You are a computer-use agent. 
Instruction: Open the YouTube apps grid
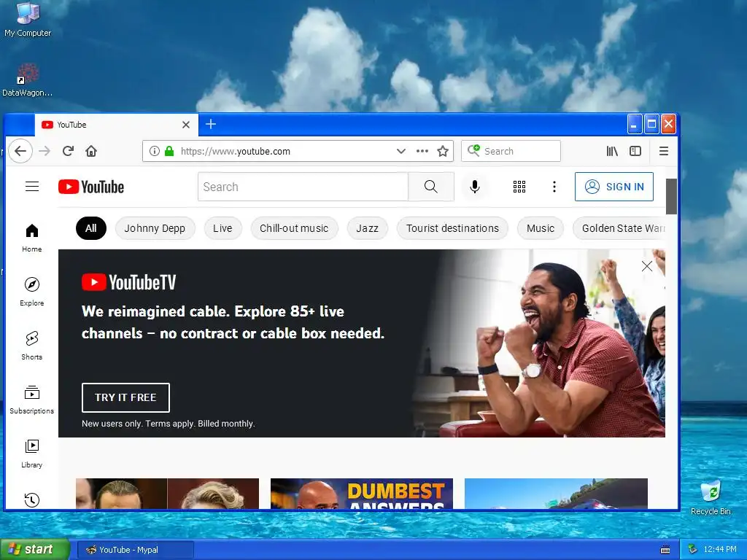tap(519, 187)
